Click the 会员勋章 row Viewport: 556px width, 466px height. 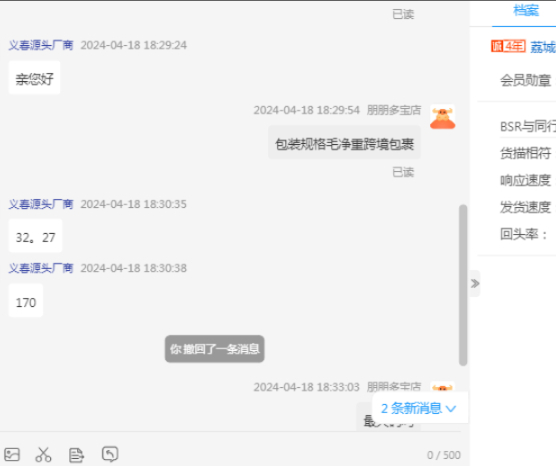tap(526, 81)
